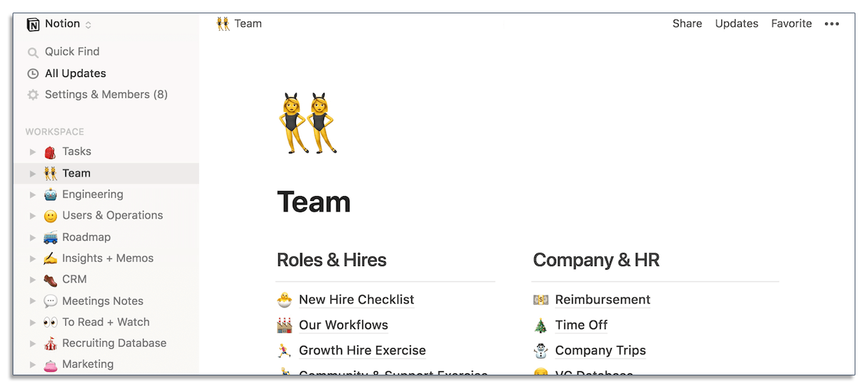Click the Notion logo icon
This screenshot has width=868, height=388.
click(x=33, y=25)
